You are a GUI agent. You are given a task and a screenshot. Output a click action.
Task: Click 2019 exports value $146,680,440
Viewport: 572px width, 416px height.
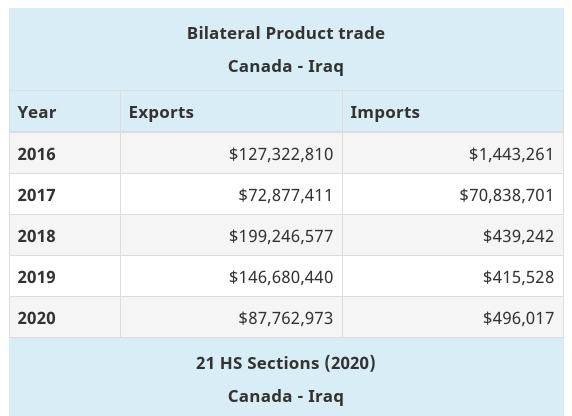(281, 277)
